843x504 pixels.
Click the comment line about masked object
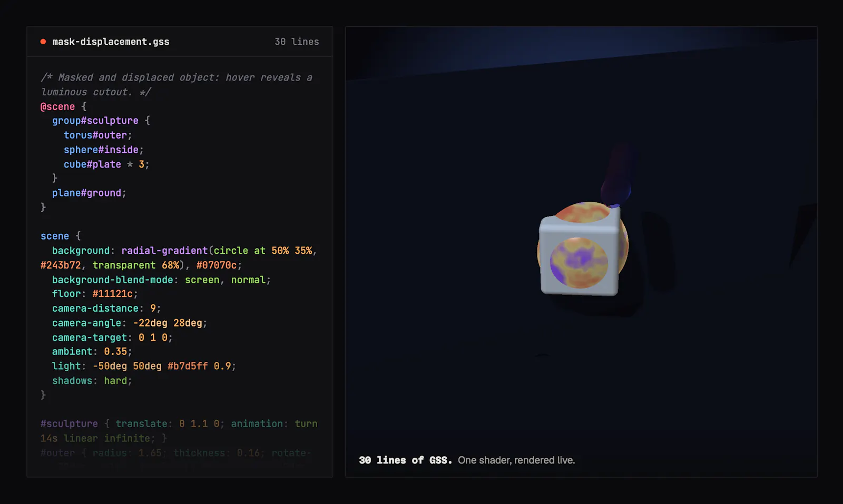point(177,85)
